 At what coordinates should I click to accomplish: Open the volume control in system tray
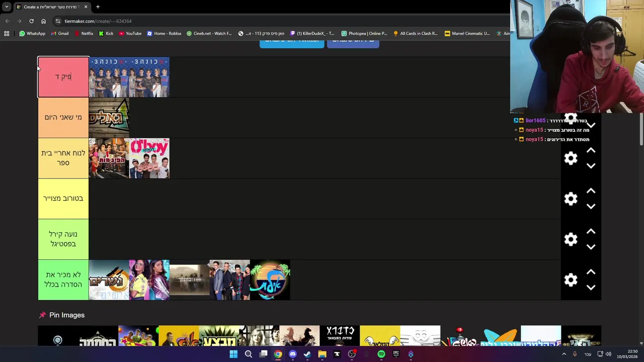(x=608, y=354)
